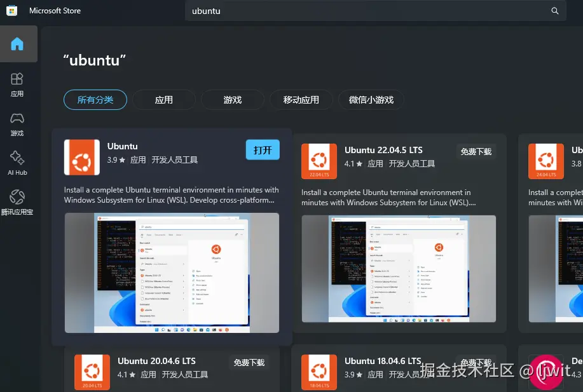Click the Ubuntu 18.04.6 LTS app icon
This screenshot has width=583, height=392.
[319, 372]
